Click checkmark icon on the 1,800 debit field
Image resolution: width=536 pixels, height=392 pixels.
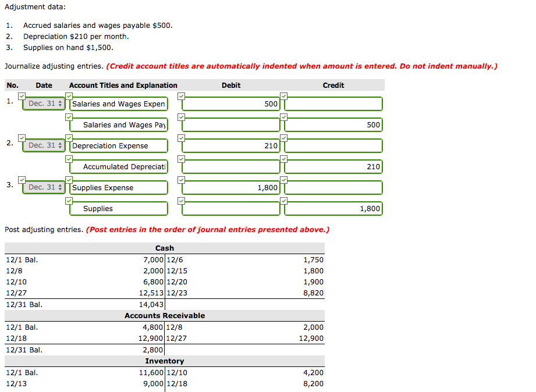pos(182,180)
